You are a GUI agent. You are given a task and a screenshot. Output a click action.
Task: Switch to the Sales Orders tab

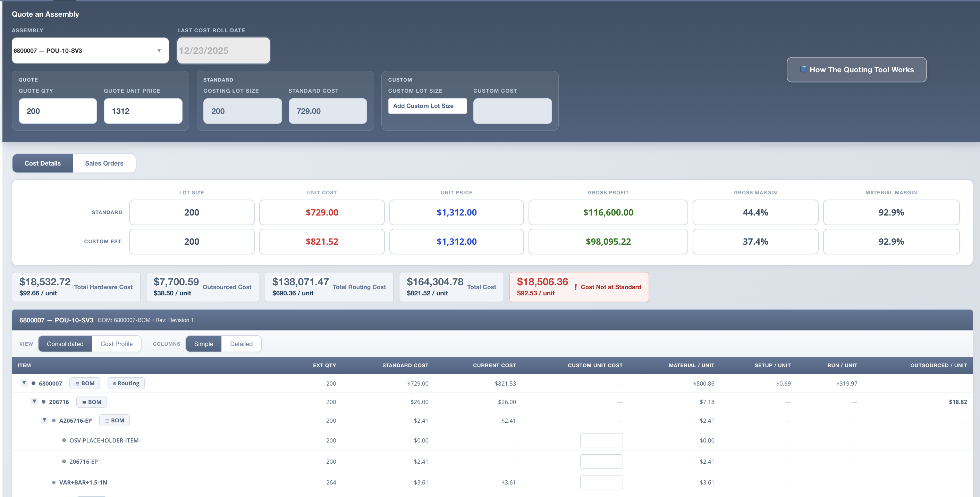(104, 163)
